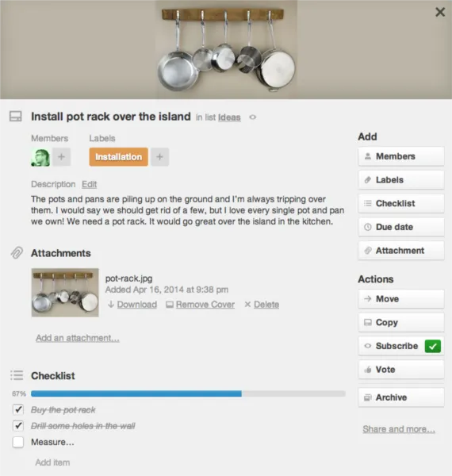Uncheck 'Buy the pot rack' item
Image resolution: width=452 pixels, height=476 pixels.
(18, 410)
